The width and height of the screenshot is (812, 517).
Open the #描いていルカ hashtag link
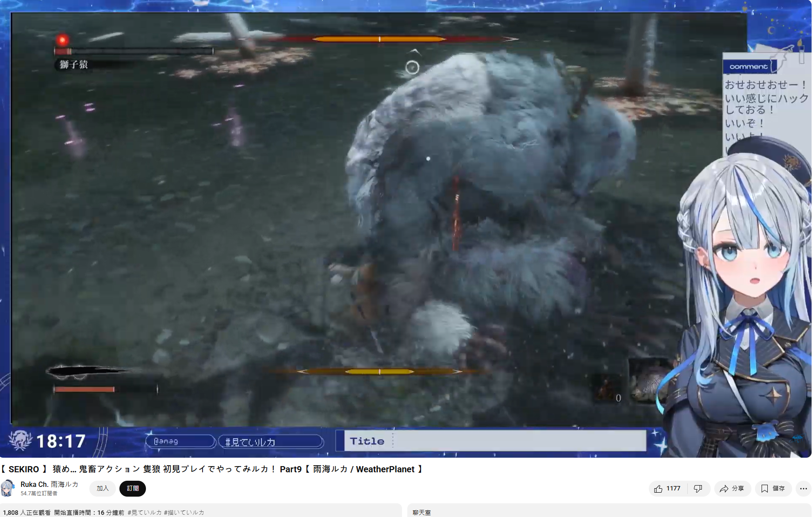click(184, 513)
